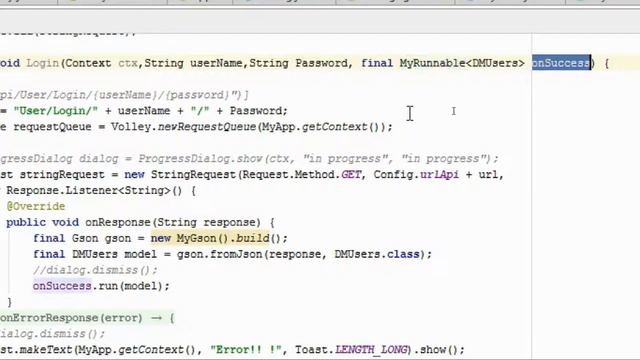Viewport: 640px width, 360px height.
Task: Click StringRequest after the new keyword
Action: pos(193,175)
